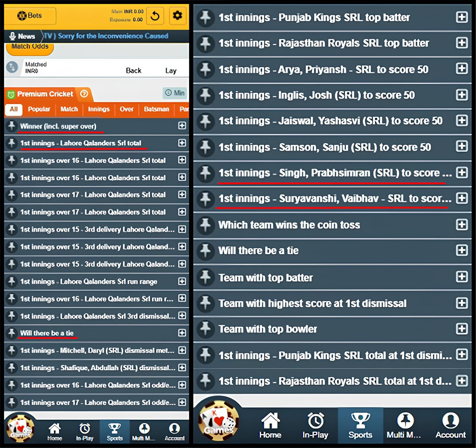Expand Punjab Kings SRL top batter market

461,17
